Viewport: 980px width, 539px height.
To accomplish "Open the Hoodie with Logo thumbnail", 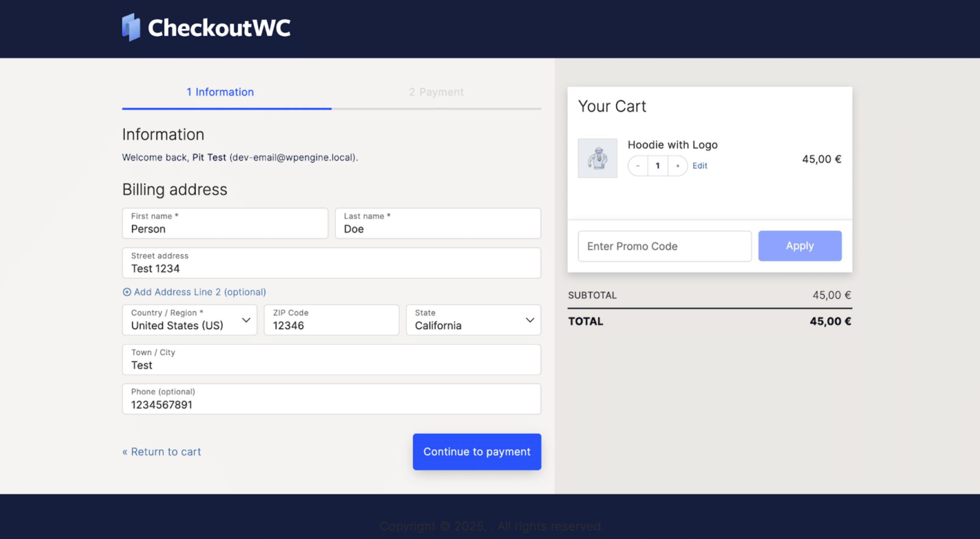I will coord(597,158).
